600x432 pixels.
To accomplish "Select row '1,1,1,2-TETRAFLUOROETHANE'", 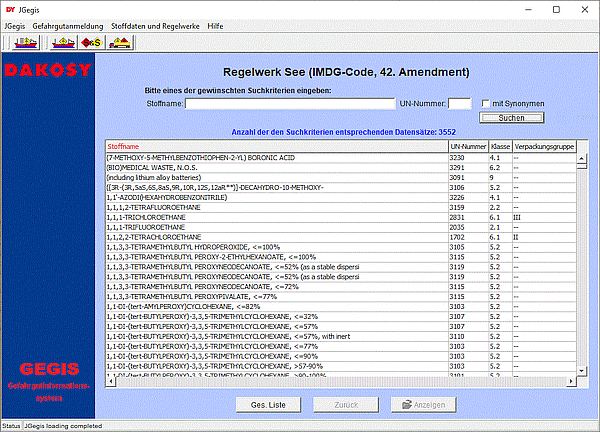I will coord(341,207).
